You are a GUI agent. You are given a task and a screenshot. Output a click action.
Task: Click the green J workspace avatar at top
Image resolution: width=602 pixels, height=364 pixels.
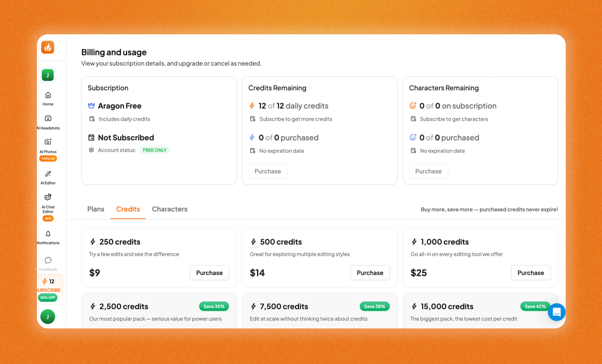click(x=48, y=75)
